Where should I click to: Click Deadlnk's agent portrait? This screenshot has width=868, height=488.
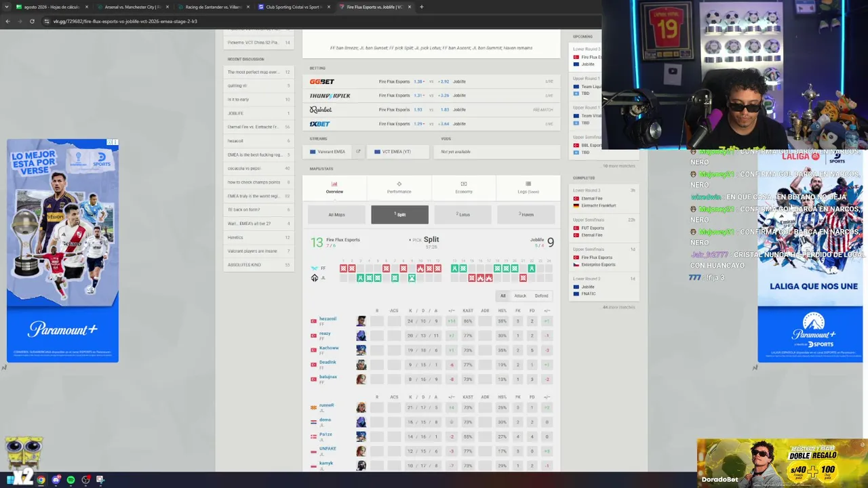pyautogui.click(x=361, y=365)
